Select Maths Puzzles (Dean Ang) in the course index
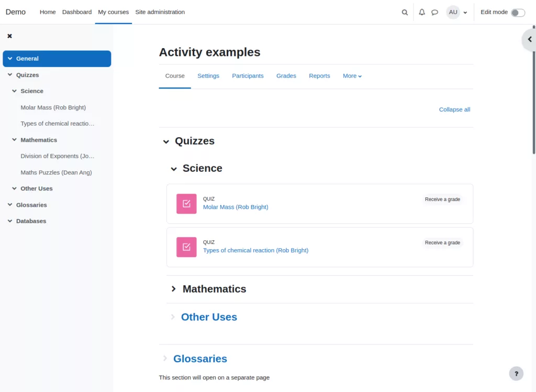 56,172
